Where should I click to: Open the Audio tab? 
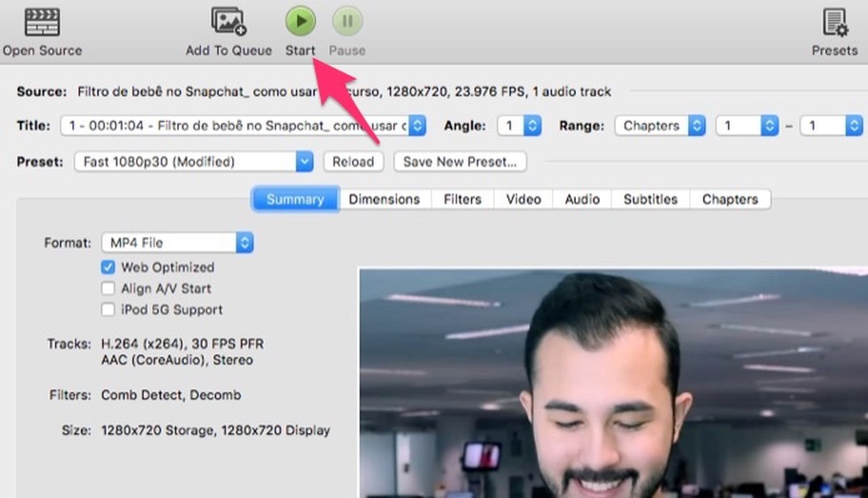tap(582, 199)
